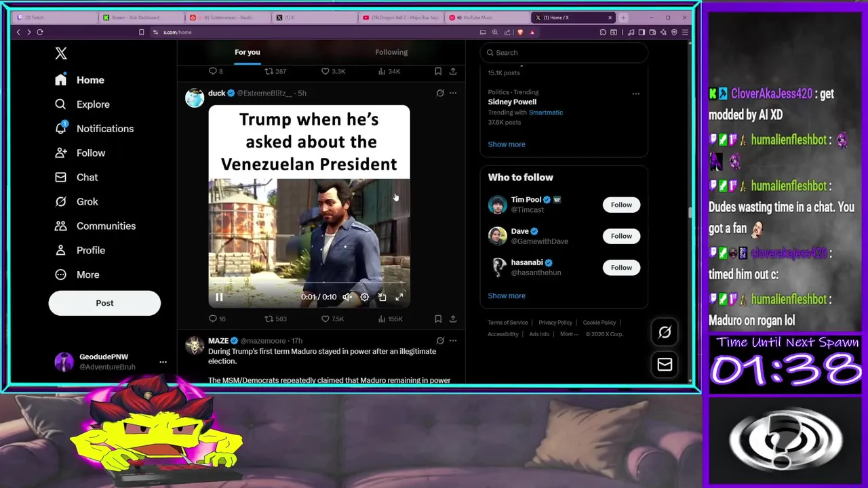View analytics 155K on duck's post

coord(390,319)
